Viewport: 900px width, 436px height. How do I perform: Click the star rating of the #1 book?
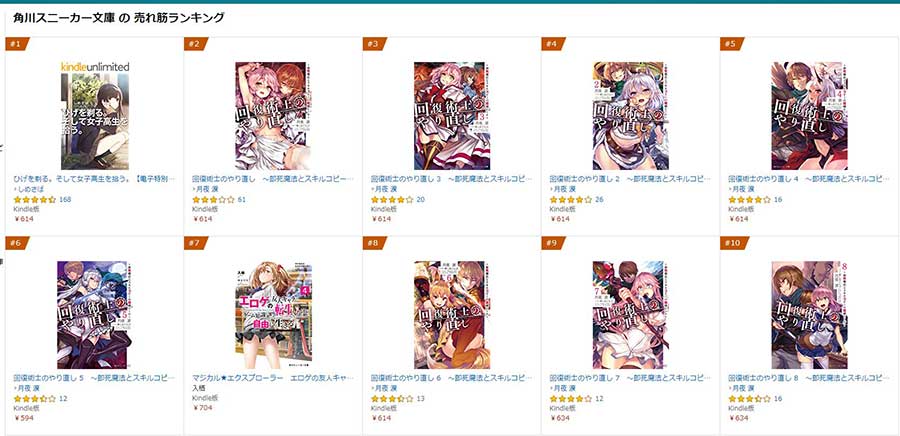click(34, 200)
